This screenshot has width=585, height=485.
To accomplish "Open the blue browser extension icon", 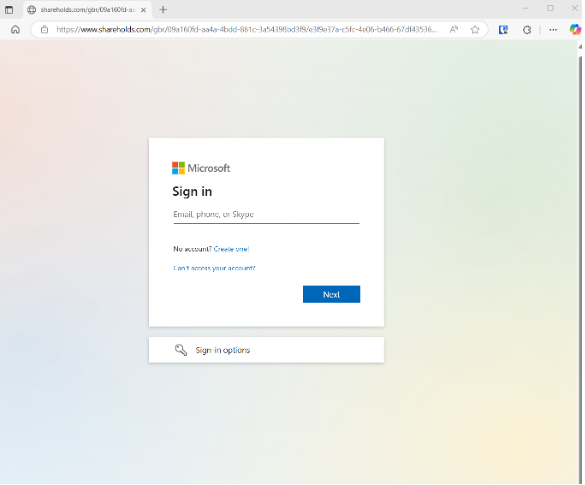I will click(503, 29).
